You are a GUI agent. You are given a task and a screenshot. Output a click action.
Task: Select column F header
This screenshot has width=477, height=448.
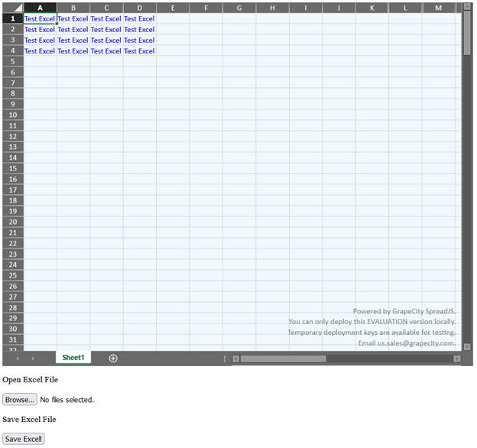(x=206, y=8)
